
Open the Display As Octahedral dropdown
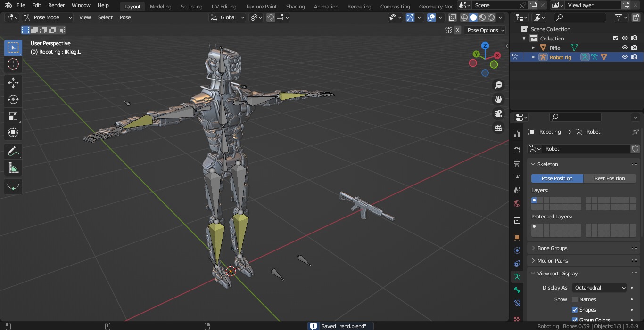coord(599,288)
